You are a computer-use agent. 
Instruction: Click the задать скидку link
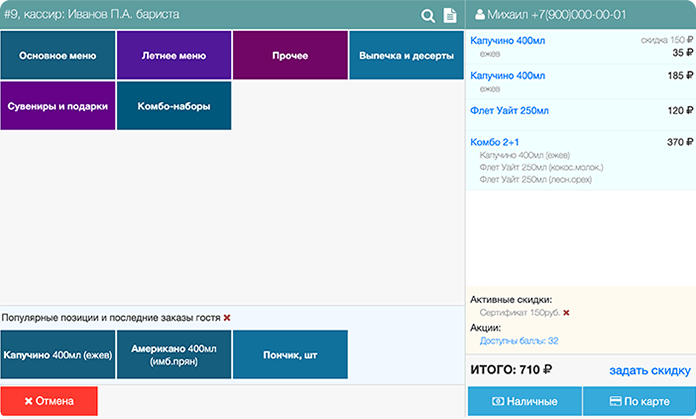[x=650, y=371]
